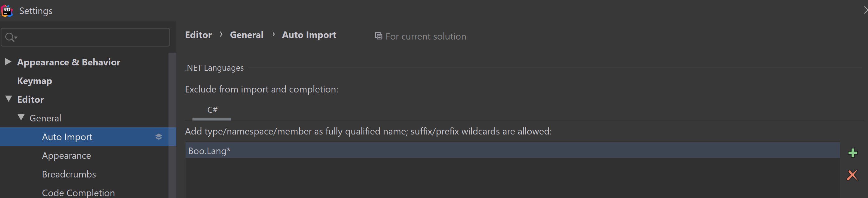The height and width of the screenshot is (198, 868).
Task: Click the copy icon beside For current solution
Action: tap(378, 36)
